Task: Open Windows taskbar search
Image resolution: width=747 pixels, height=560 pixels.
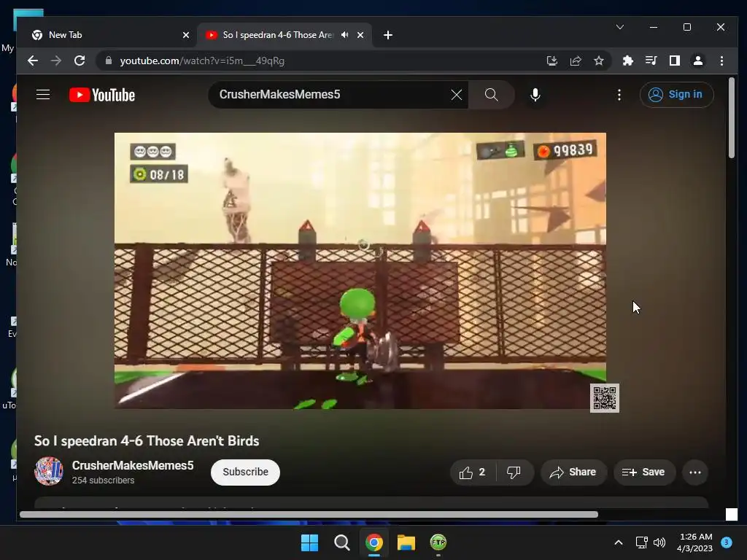Action: pos(341,542)
